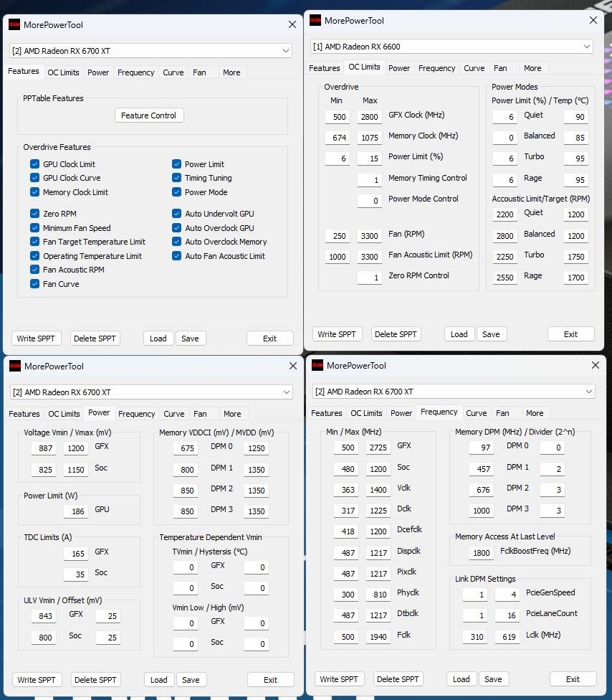The height and width of the screenshot is (700, 612).
Task: Toggle the Fan Curve checkbox
Action: (35, 284)
